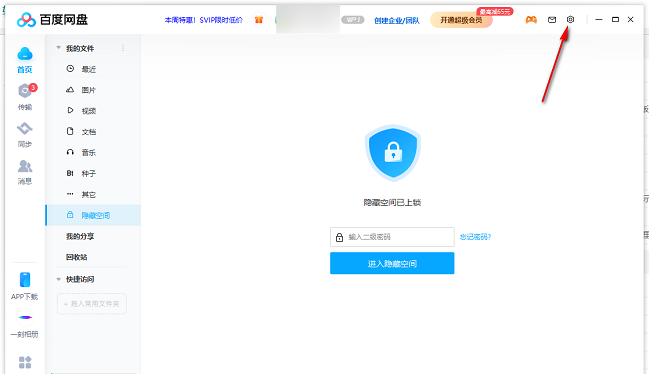This screenshot has height=374, width=650.
Task: Open the game center icon
Action: click(x=531, y=19)
